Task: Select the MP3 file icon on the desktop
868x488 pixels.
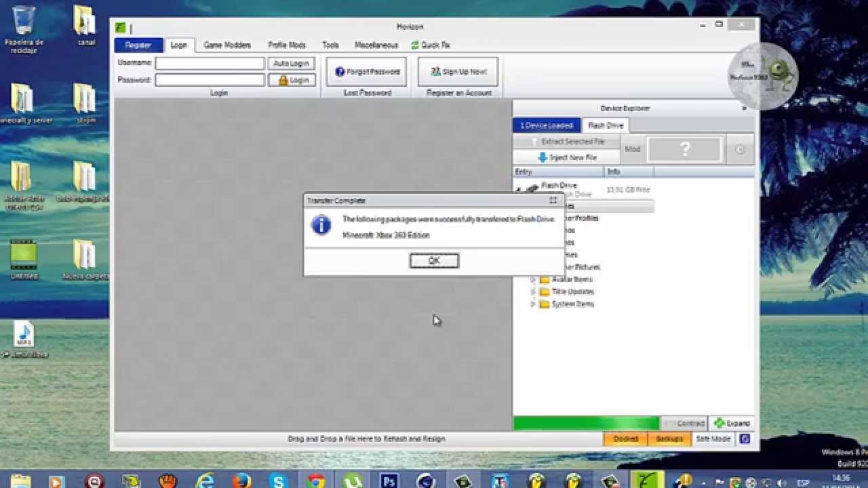Action: pos(24,339)
